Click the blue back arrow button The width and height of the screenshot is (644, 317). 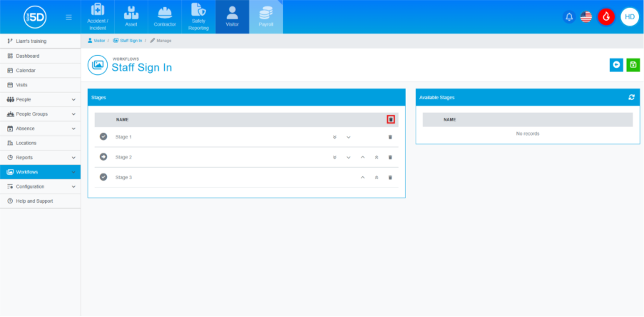(616, 65)
